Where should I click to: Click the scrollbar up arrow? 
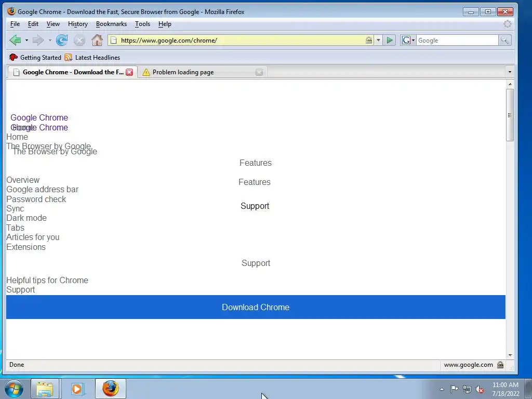point(510,84)
